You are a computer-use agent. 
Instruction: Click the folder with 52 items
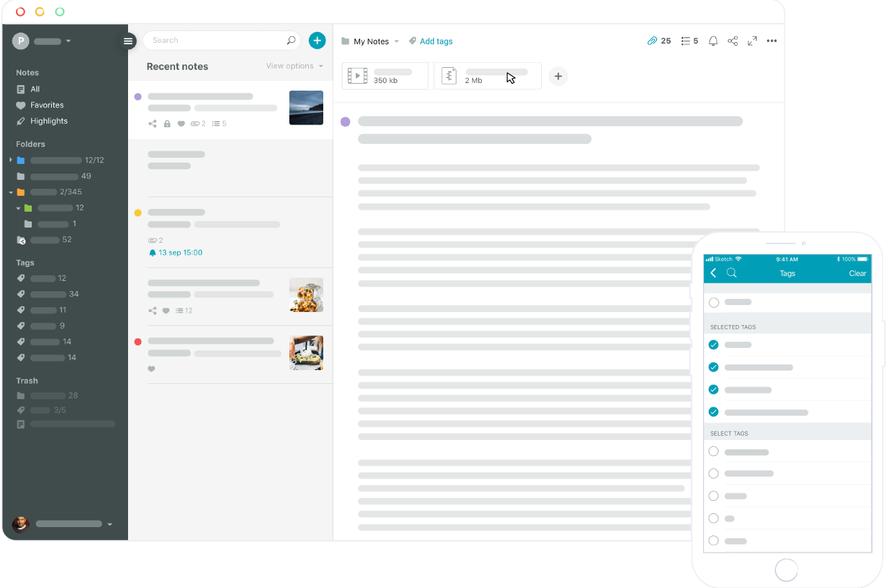(44, 240)
